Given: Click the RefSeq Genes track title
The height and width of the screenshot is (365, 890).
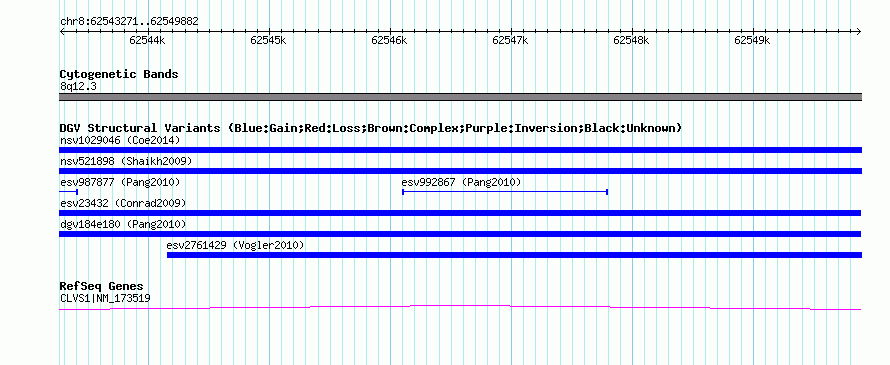Looking at the screenshot, I should pos(102,286).
